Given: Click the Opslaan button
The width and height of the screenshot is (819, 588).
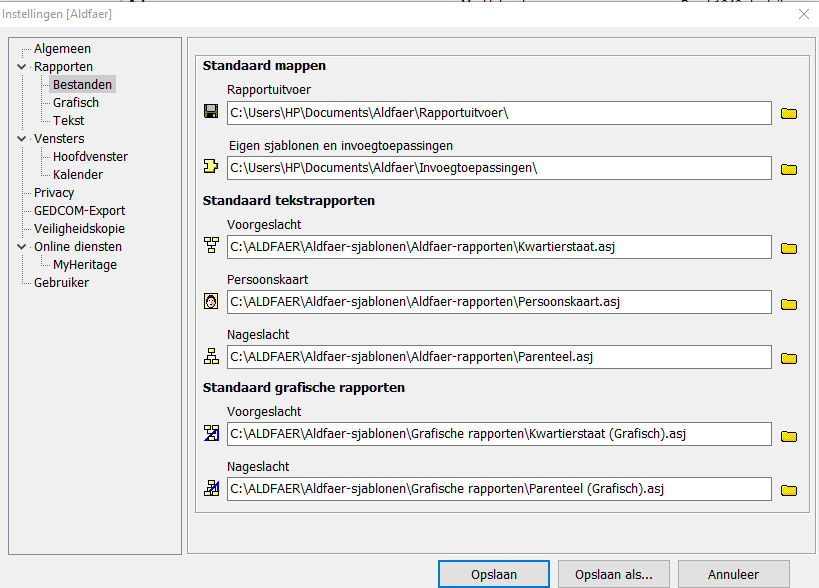Looking at the screenshot, I should (x=493, y=575).
